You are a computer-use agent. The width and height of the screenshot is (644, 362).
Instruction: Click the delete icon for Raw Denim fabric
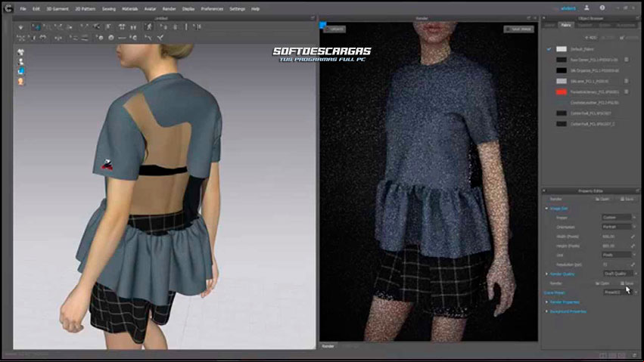click(627, 60)
